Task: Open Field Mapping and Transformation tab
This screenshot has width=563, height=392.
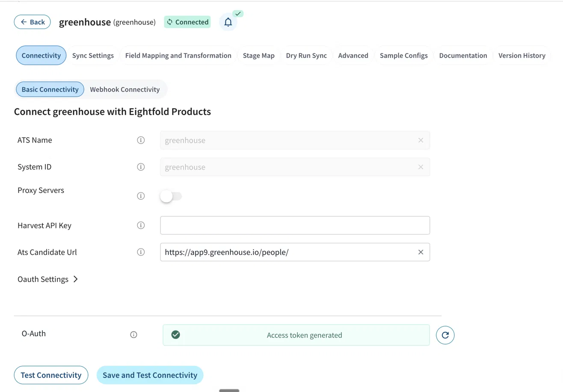Action: point(178,56)
